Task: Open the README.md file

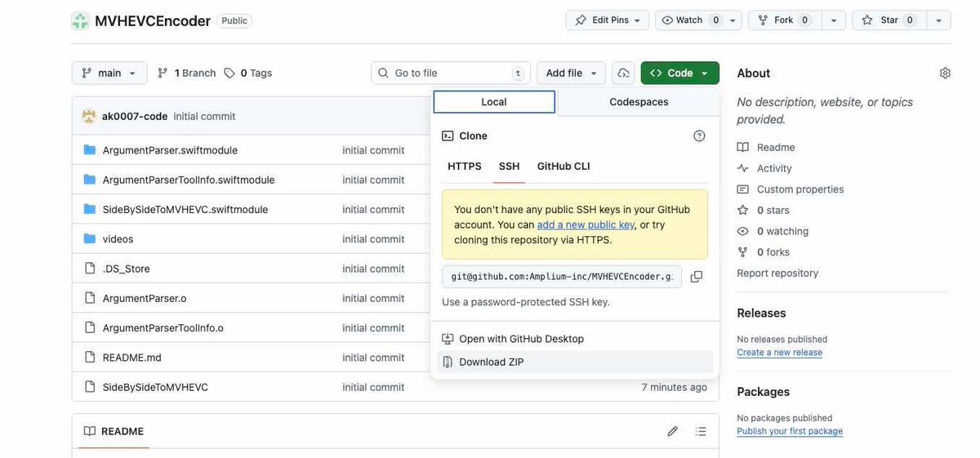Action: pos(132,357)
